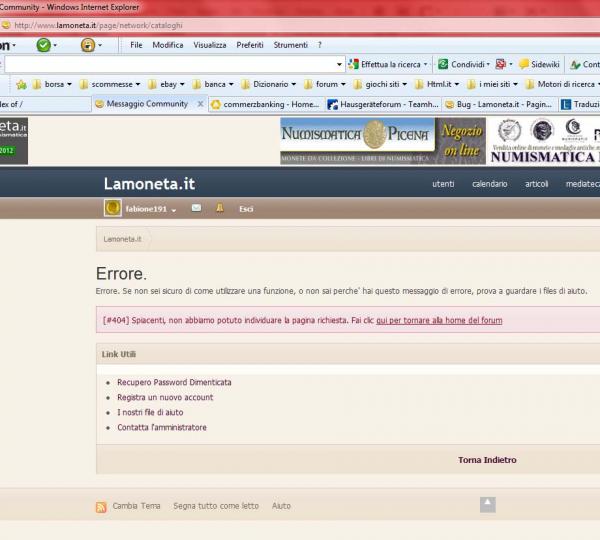This screenshot has width=600, height=540.
Task: Click the scroll-to-top arrow icon
Action: point(487,504)
